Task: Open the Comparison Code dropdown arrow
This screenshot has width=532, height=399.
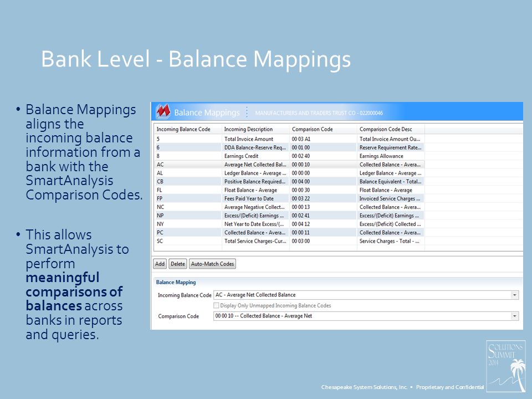Action: pos(515,316)
